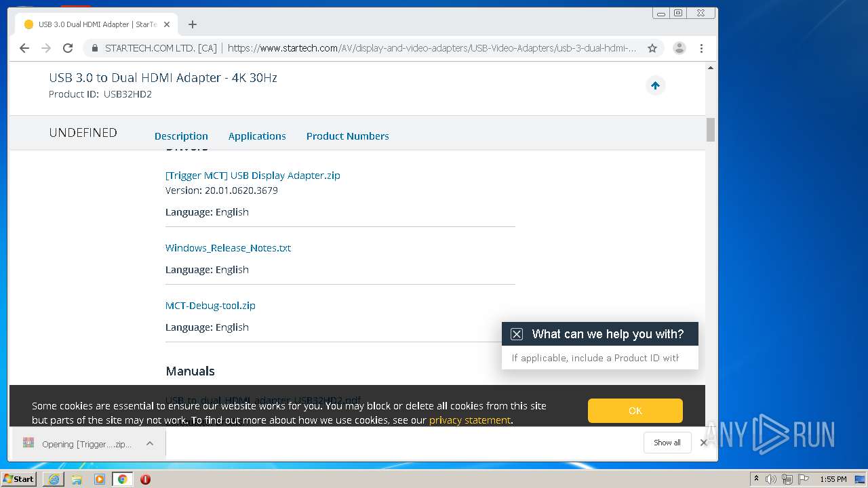Click the blue scroll-to-top arrow button

coord(655,85)
